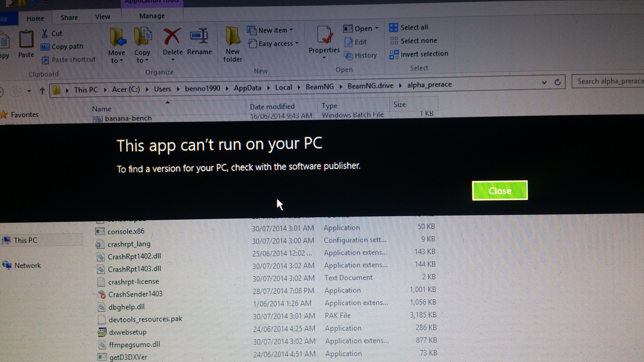
Task: Click the alpha_prerace breadcrumb
Action: [x=430, y=85]
